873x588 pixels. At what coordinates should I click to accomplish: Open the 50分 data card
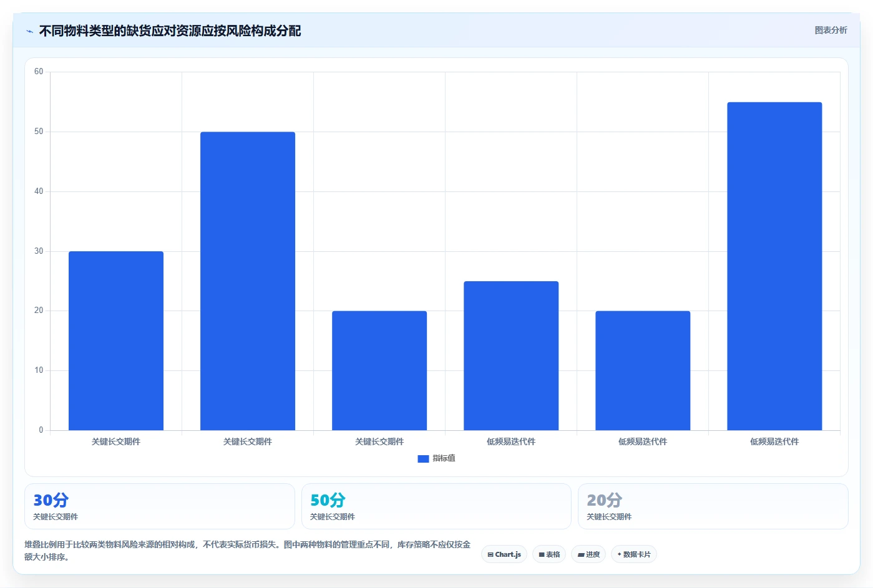(436, 506)
